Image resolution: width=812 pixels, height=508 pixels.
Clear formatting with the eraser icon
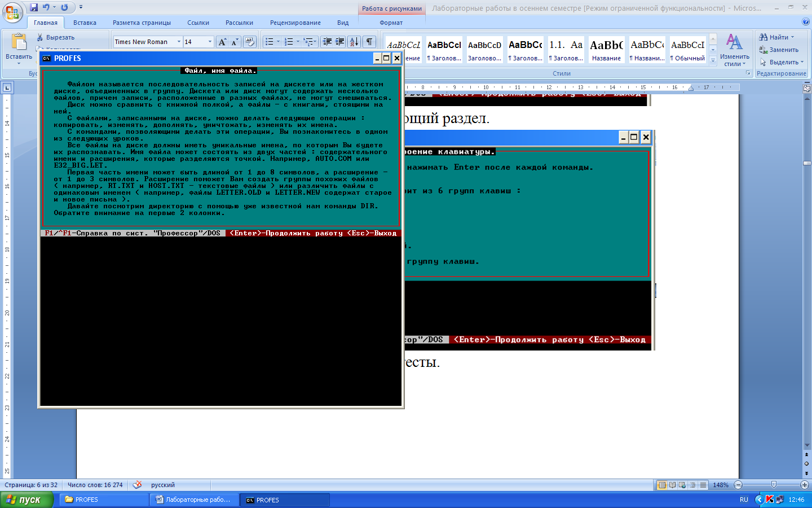(x=250, y=42)
